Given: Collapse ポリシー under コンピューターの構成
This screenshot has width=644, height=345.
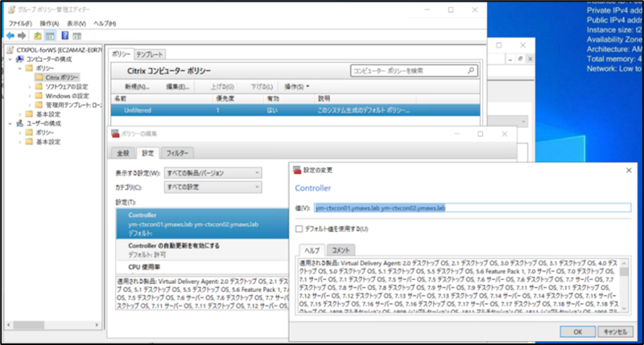Looking at the screenshot, I should 19,68.
